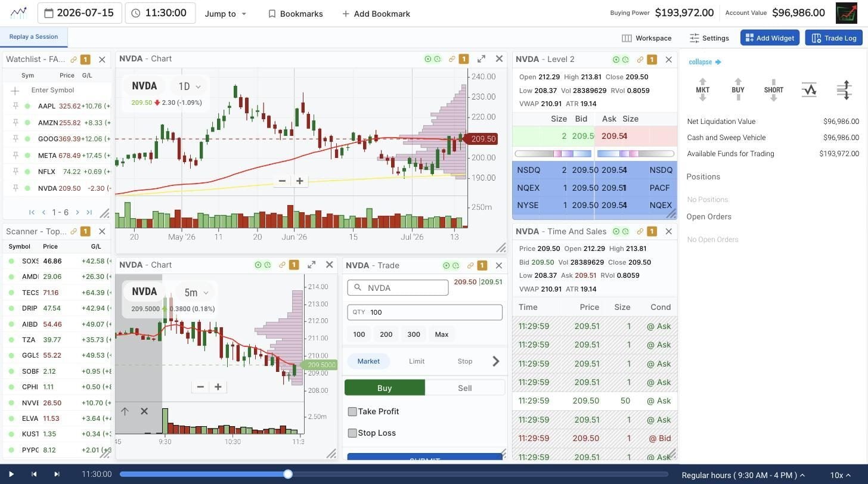Viewport: 868px width, 484px height.
Task: Click the link icon in the Watchlist header
Action: pyautogui.click(x=74, y=60)
